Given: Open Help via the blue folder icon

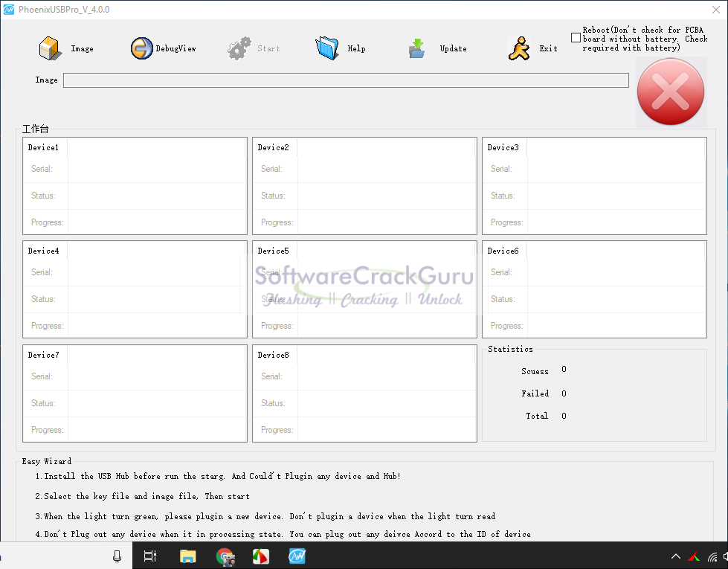Looking at the screenshot, I should [x=327, y=48].
